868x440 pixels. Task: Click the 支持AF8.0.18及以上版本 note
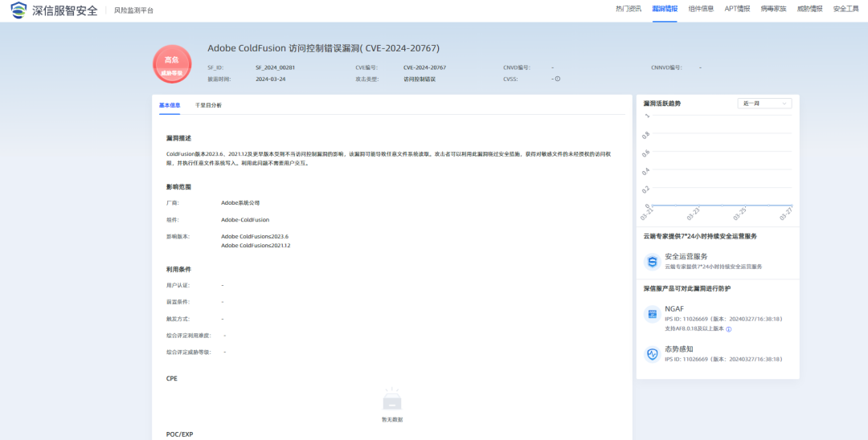point(694,329)
